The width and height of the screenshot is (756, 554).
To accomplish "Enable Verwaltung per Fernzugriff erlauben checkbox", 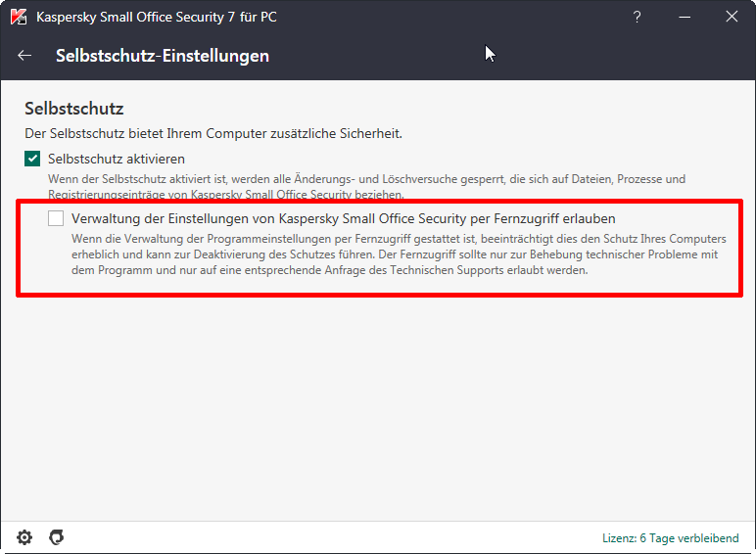I will 56,218.
